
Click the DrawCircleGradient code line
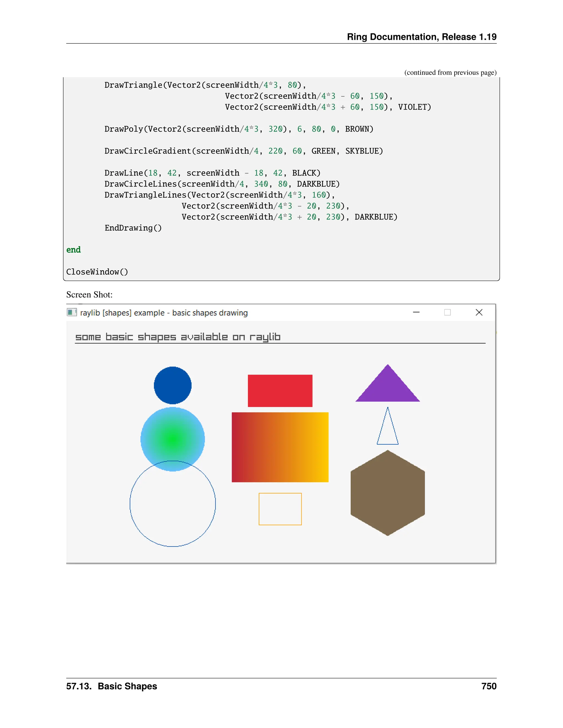(x=244, y=151)
